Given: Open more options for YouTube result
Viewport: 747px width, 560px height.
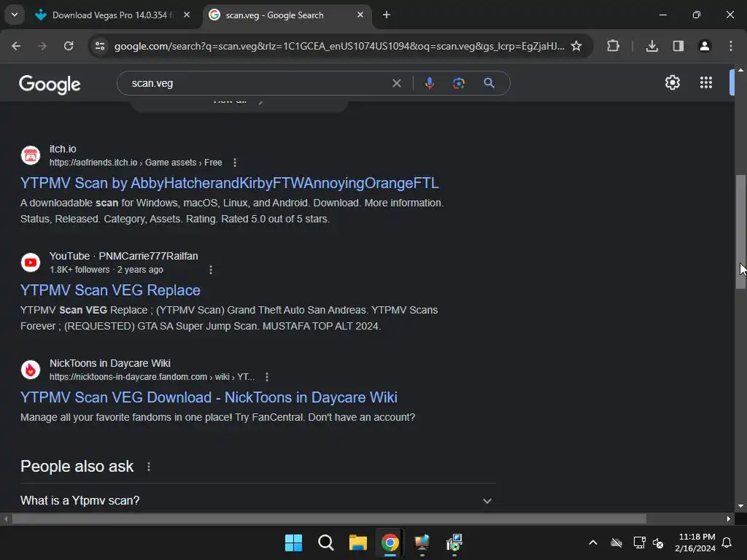Looking at the screenshot, I should tap(211, 270).
